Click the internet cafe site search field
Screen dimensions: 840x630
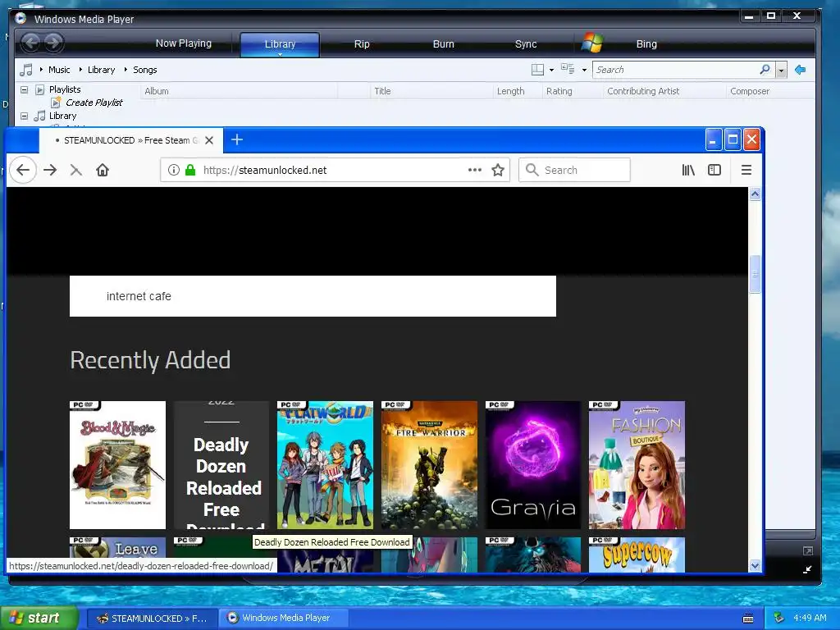click(x=313, y=296)
